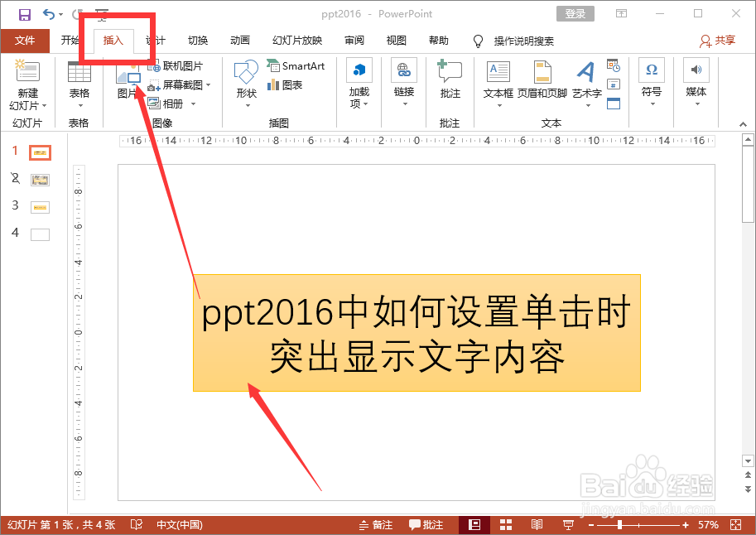Click 中文(中国) language in status bar
This screenshot has width=756, height=535.
point(180,524)
